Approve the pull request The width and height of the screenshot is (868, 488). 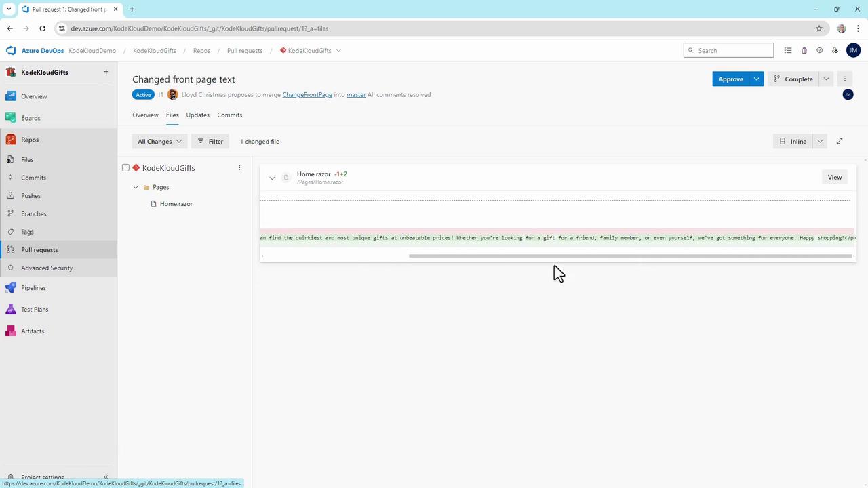730,79
